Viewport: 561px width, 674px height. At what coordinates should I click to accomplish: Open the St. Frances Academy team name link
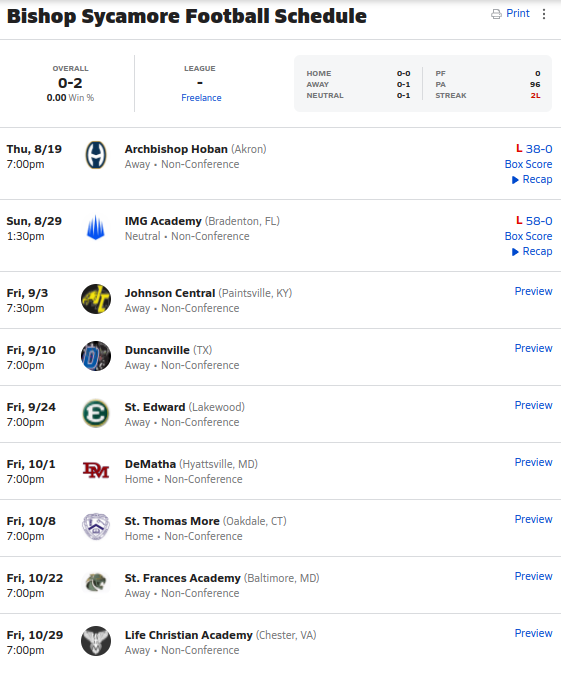pyautogui.click(x=182, y=578)
